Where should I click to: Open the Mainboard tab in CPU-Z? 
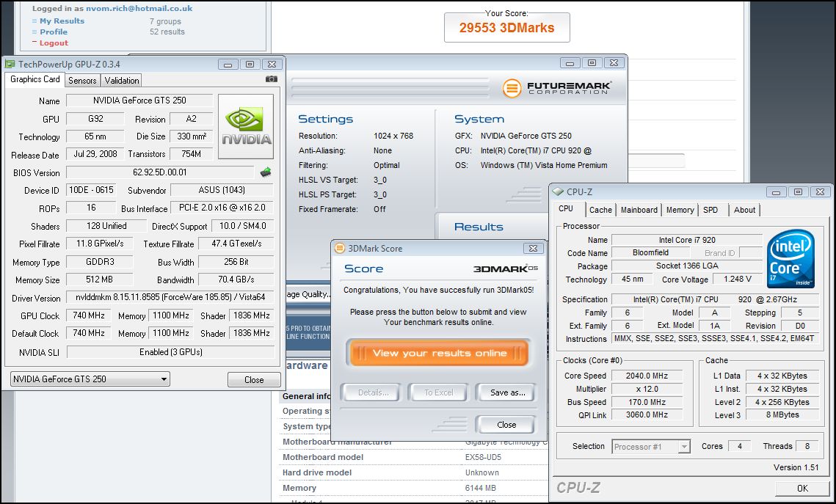point(639,210)
